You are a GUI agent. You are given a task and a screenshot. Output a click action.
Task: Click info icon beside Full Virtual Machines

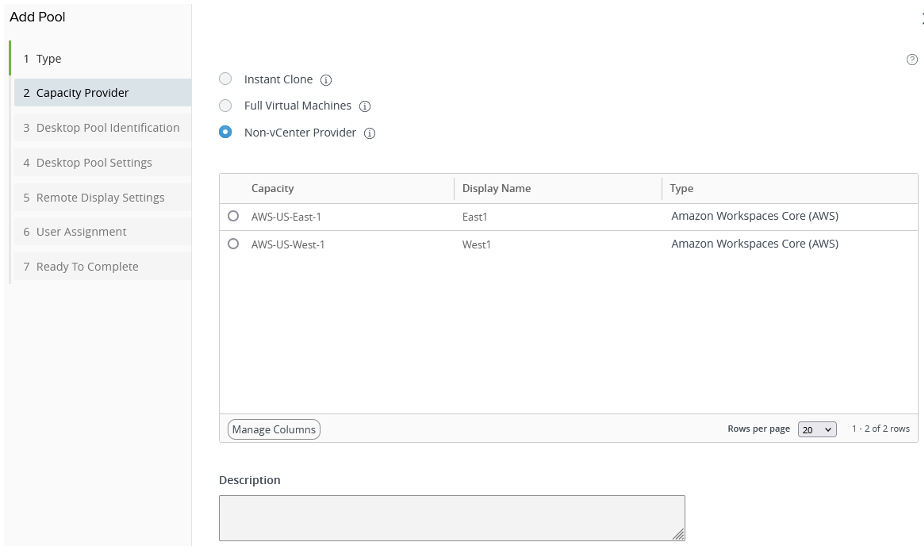pyautogui.click(x=365, y=106)
